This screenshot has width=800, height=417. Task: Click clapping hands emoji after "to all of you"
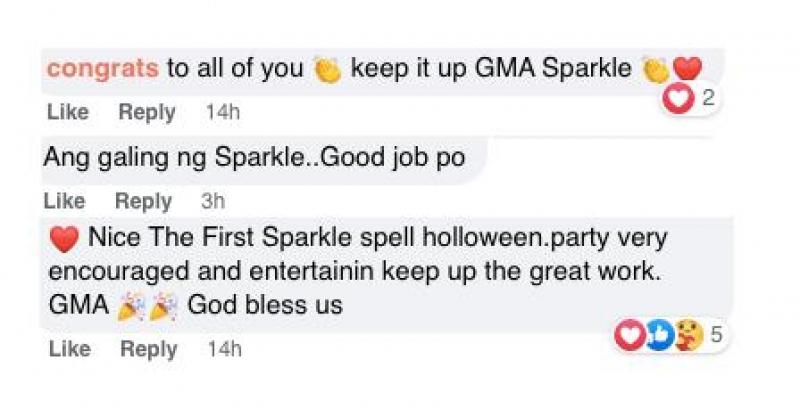pyautogui.click(x=327, y=69)
